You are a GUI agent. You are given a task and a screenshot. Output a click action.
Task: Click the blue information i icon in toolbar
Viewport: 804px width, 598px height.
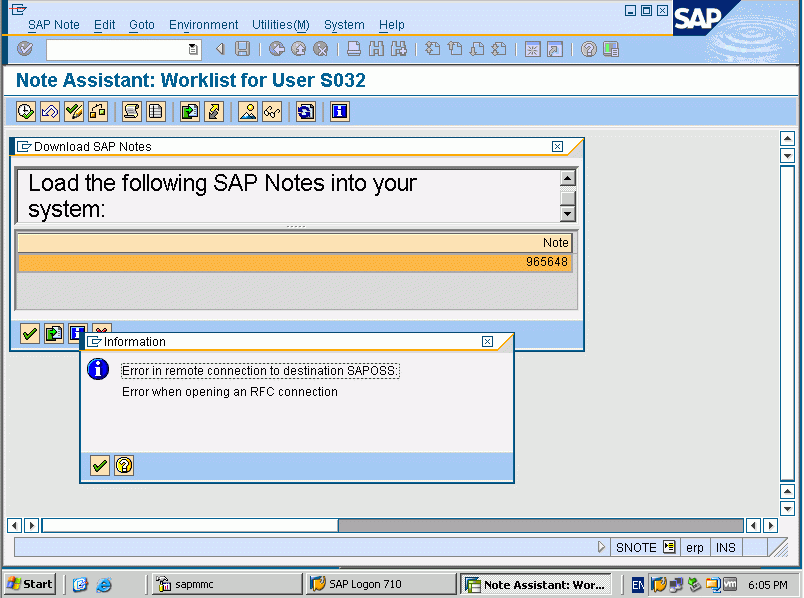339,111
